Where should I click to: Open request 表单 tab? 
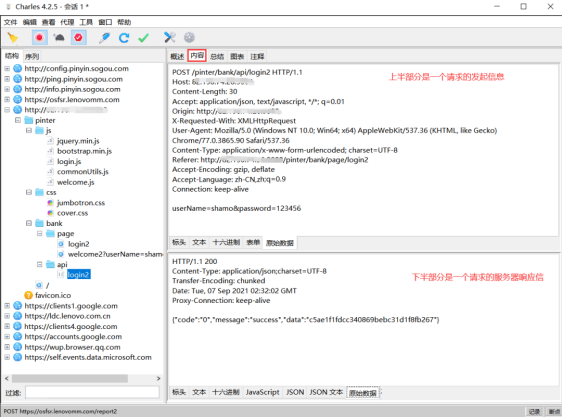tap(253, 242)
